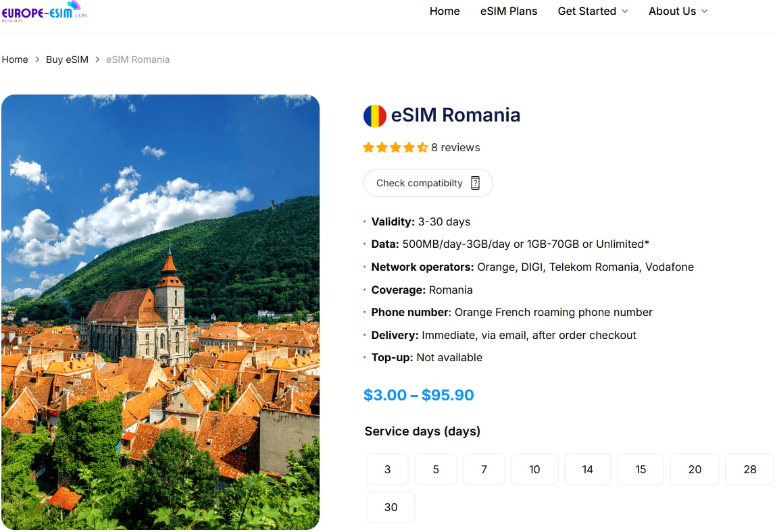Click the first star in the rating
The width and height of the screenshot is (775, 532).
368,147
